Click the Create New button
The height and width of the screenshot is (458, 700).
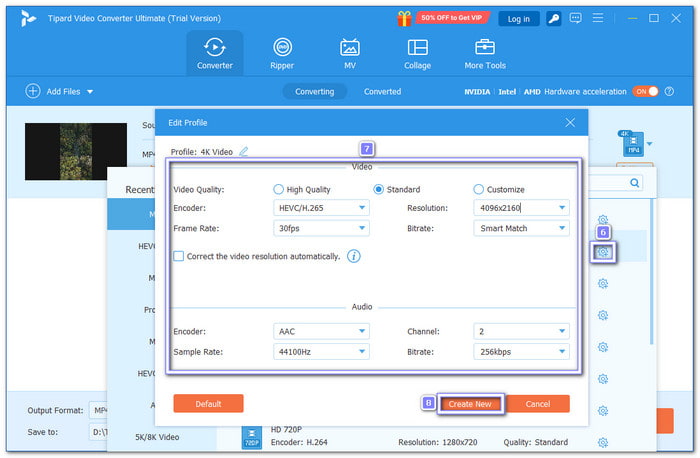click(469, 404)
